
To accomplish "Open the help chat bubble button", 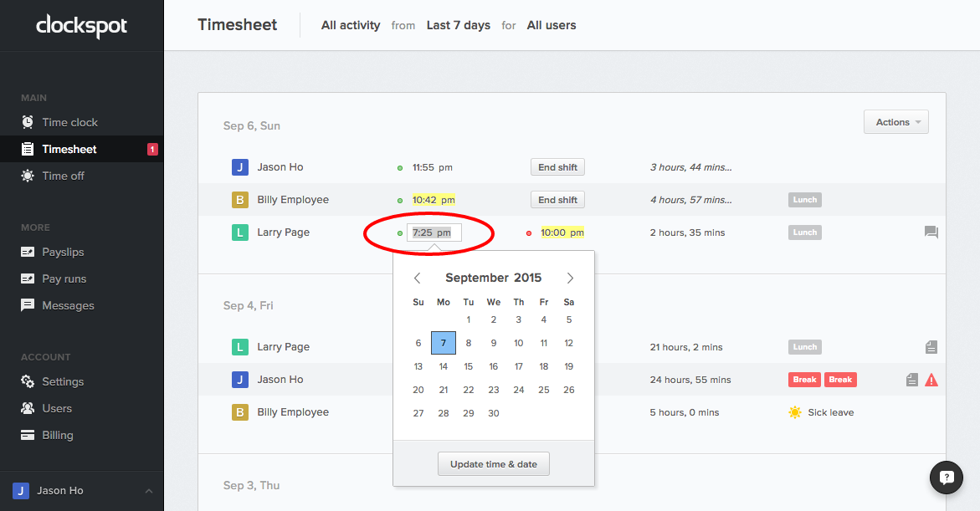I will (x=947, y=478).
